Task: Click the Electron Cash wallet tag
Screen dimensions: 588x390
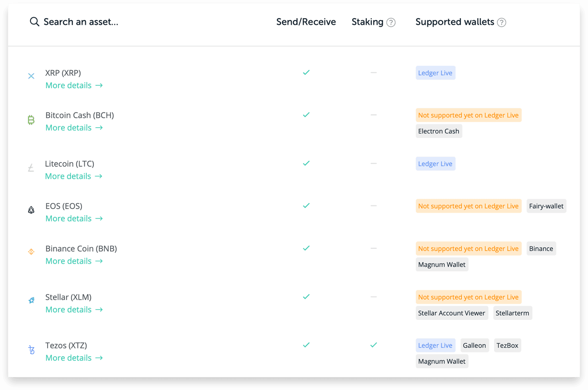Action: [439, 132]
